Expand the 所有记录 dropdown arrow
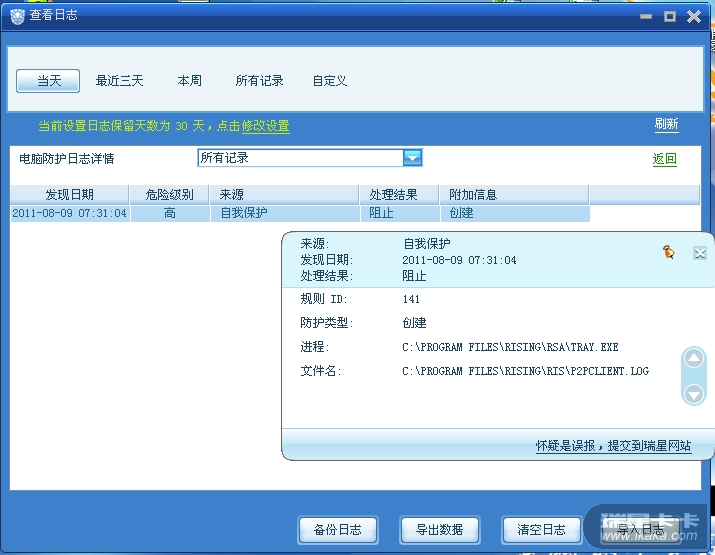The image size is (715, 555). pos(412,158)
